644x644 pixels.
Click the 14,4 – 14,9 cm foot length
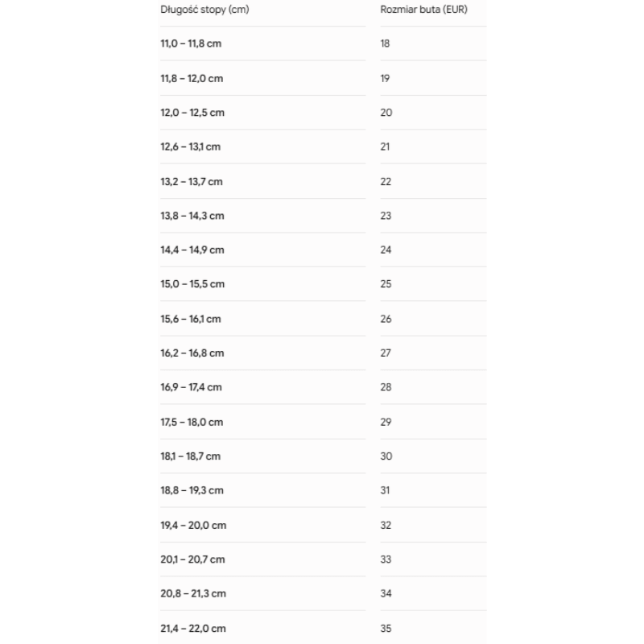pyautogui.click(x=192, y=250)
